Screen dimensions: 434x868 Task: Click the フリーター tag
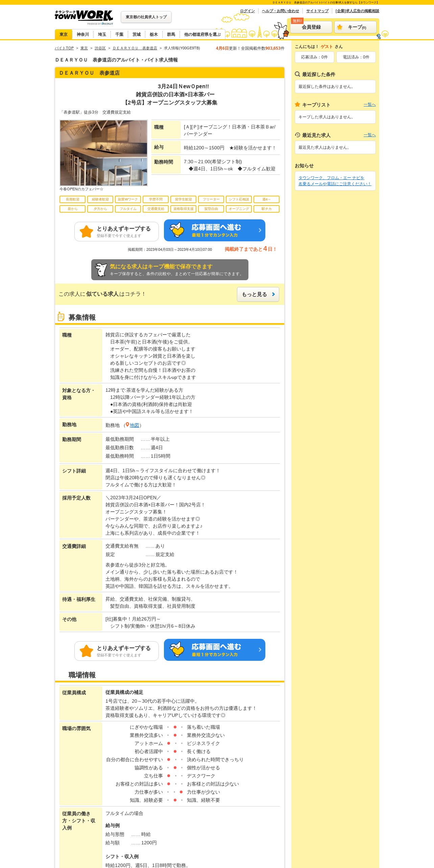point(211,199)
